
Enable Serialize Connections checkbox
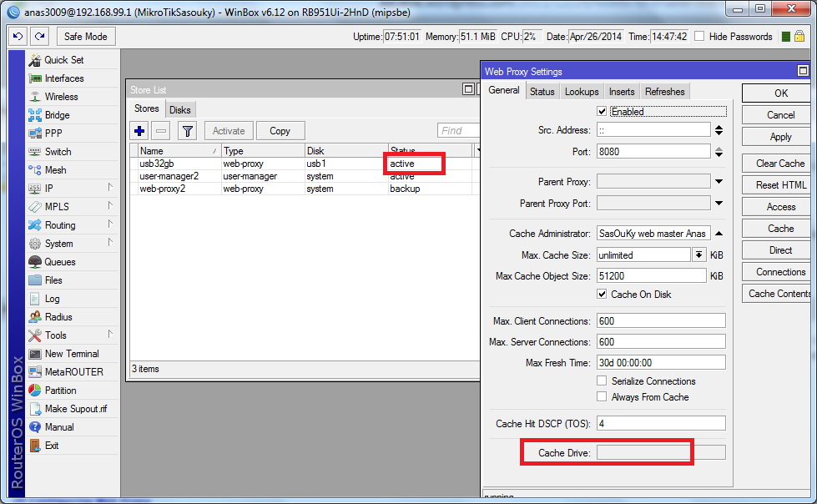602,381
